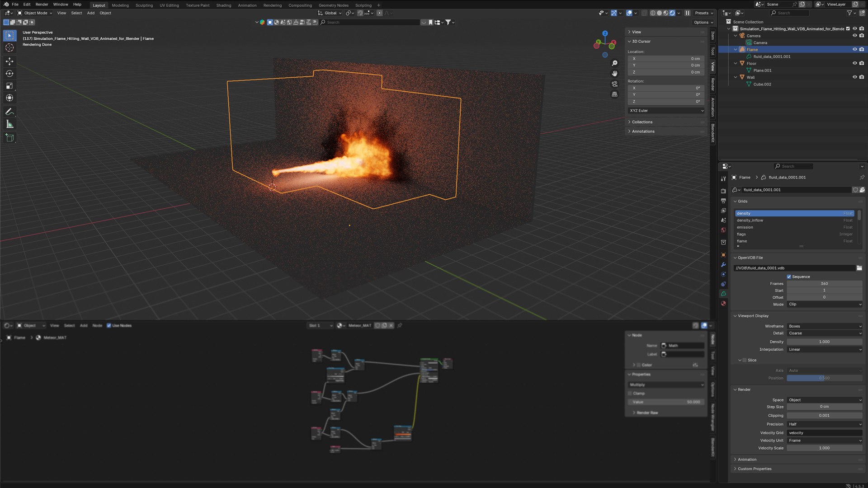Switch to the Geometry Nodes workspace tab
This screenshot has width=868, height=488.
[x=333, y=5]
